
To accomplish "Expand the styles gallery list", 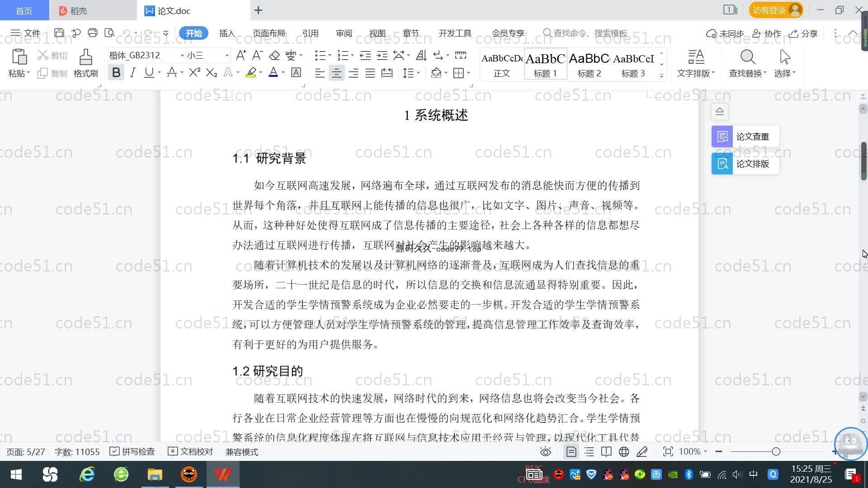I will pos(661,75).
